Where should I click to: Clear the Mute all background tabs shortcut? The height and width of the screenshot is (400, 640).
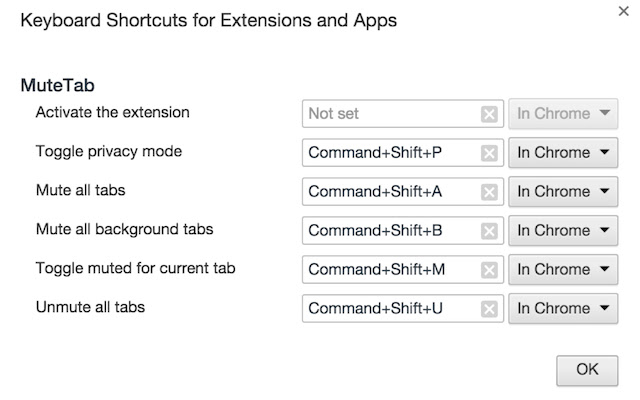[x=489, y=231]
